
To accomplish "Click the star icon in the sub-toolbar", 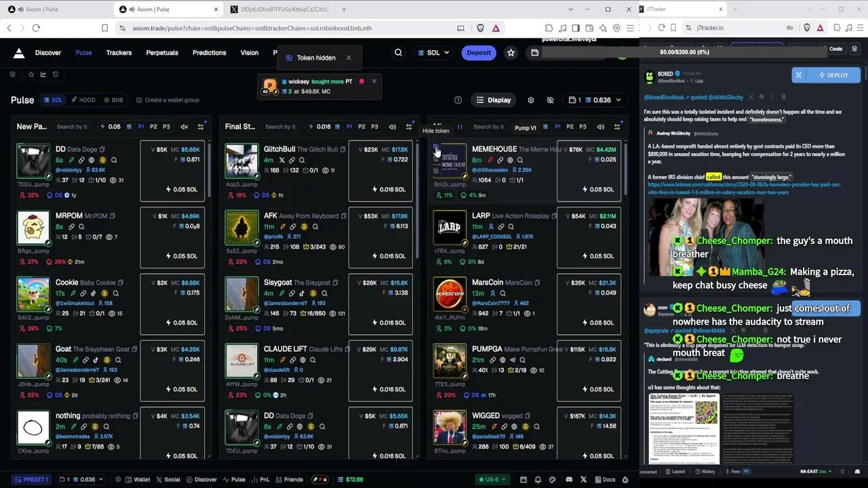I will click(x=31, y=75).
